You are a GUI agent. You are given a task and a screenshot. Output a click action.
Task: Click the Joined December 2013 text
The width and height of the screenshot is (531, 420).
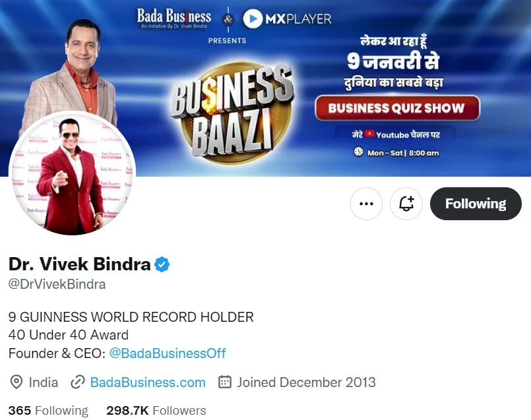[306, 382]
